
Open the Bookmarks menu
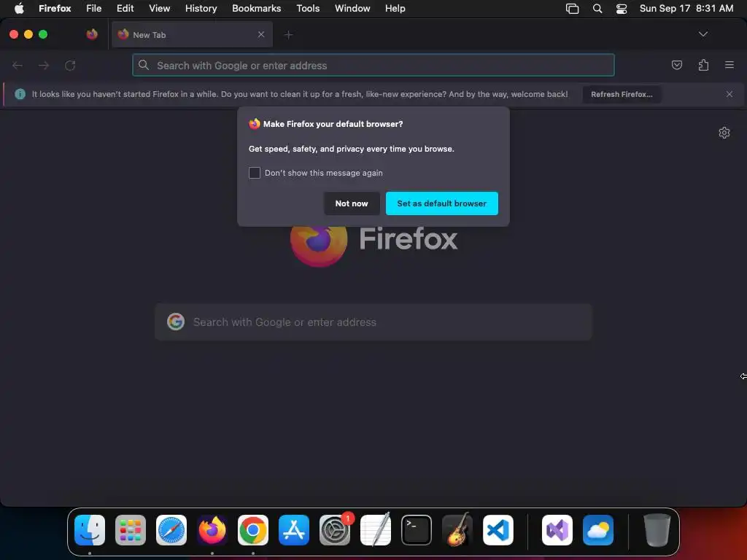256,8
